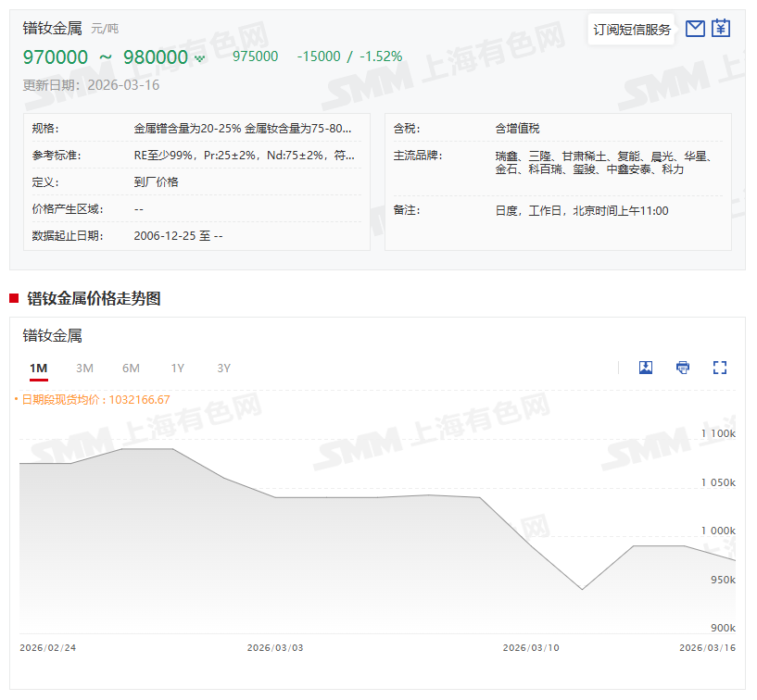Click the truncated 规格 specification text

click(243, 129)
